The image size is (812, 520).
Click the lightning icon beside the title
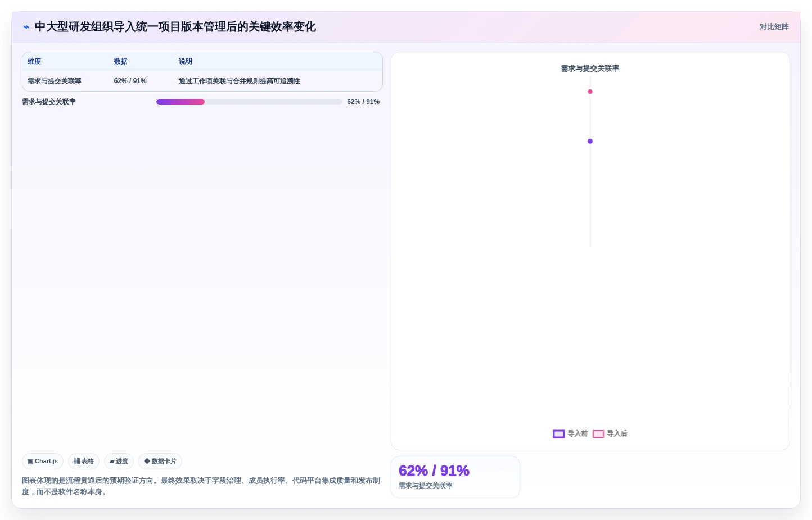coord(26,27)
